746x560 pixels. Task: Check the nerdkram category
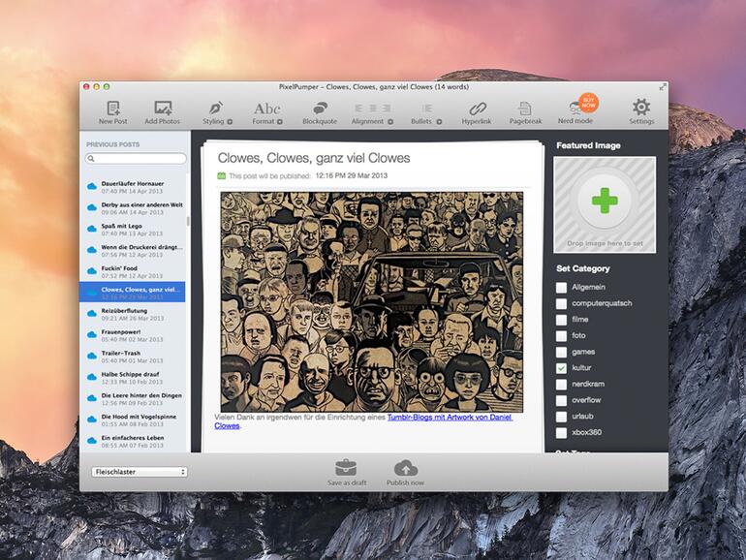(561, 385)
